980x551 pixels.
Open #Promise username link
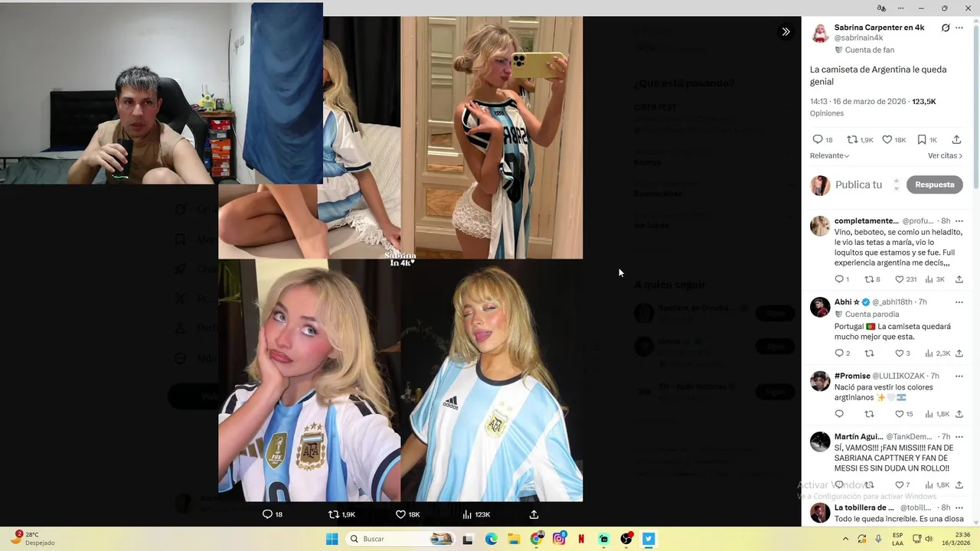coord(852,376)
